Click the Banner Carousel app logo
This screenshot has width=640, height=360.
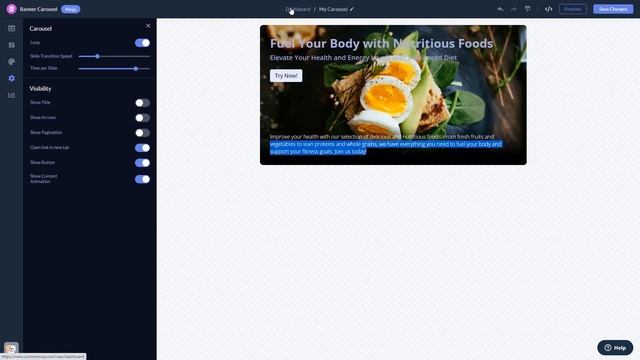click(x=11, y=9)
